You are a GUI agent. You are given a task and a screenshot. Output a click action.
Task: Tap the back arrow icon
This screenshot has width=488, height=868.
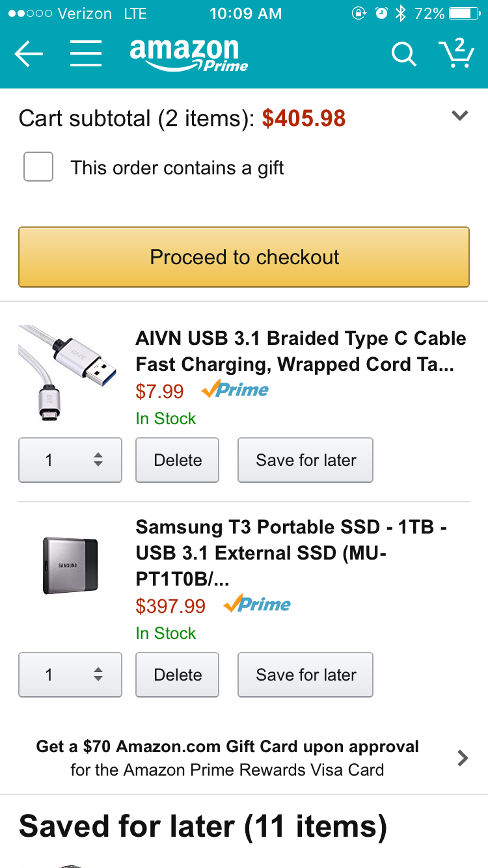click(29, 55)
